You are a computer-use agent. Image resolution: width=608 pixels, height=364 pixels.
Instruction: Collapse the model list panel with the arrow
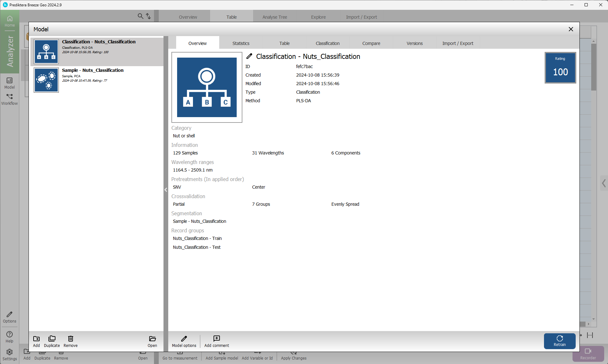(166, 190)
